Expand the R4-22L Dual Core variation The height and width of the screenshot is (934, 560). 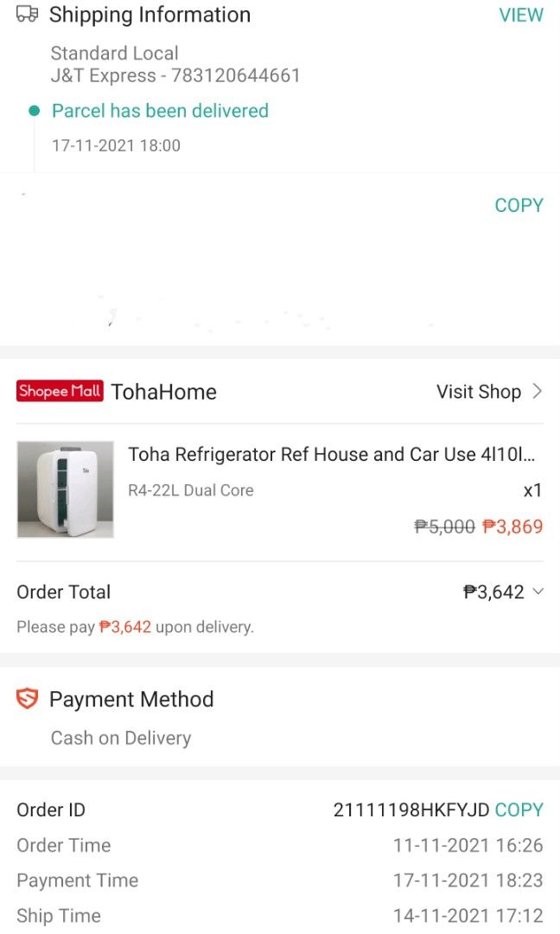(190, 489)
